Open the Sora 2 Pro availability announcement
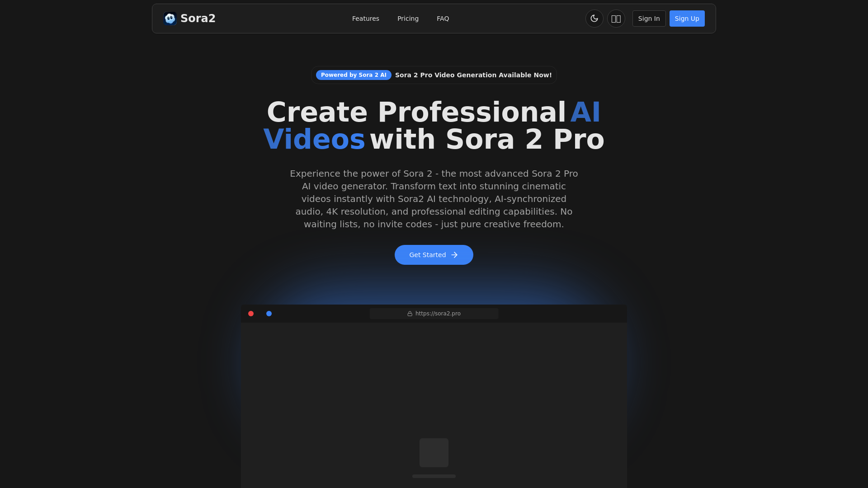The width and height of the screenshot is (868, 488). click(473, 75)
